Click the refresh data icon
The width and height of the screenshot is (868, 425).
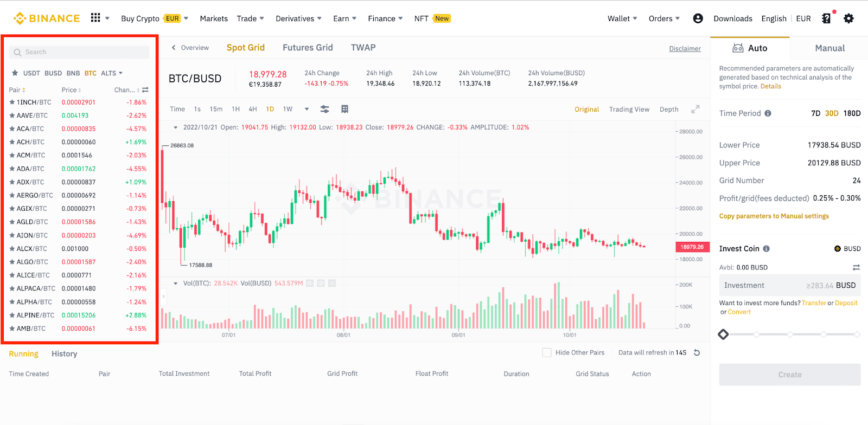pos(697,352)
